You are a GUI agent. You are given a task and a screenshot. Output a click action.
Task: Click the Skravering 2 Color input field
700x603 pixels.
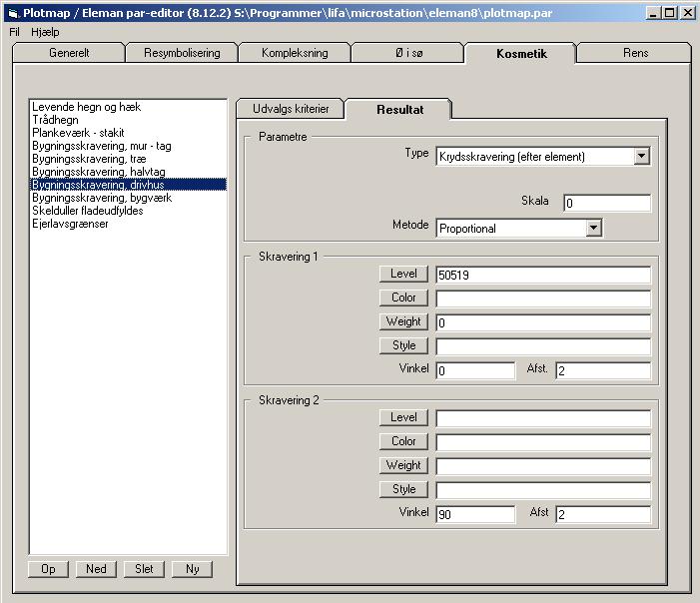point(543,442)
